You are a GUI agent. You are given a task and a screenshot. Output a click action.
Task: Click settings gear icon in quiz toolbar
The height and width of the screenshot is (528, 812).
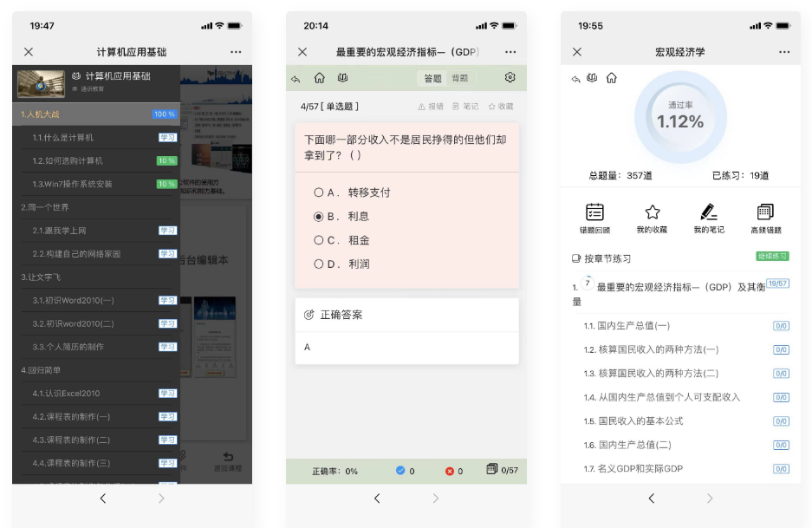click(x=510, y=78)
